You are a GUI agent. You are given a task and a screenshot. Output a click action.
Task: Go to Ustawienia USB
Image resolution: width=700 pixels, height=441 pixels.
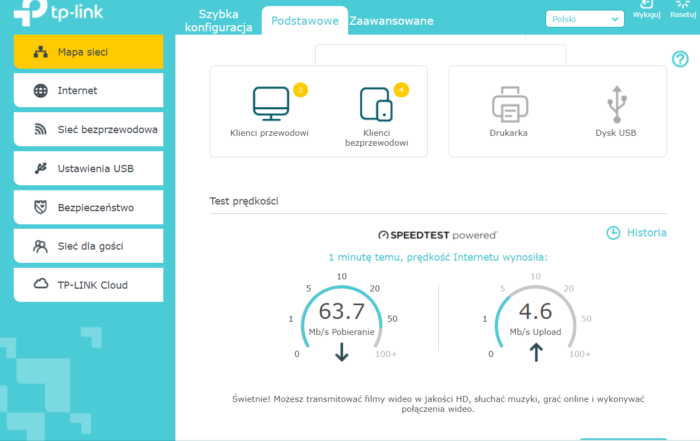point(88,168)
